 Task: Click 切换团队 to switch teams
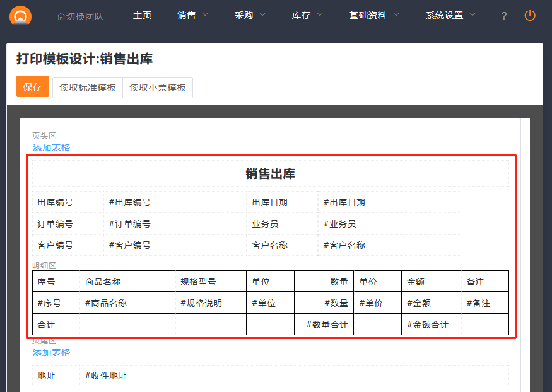pos(80,16)
